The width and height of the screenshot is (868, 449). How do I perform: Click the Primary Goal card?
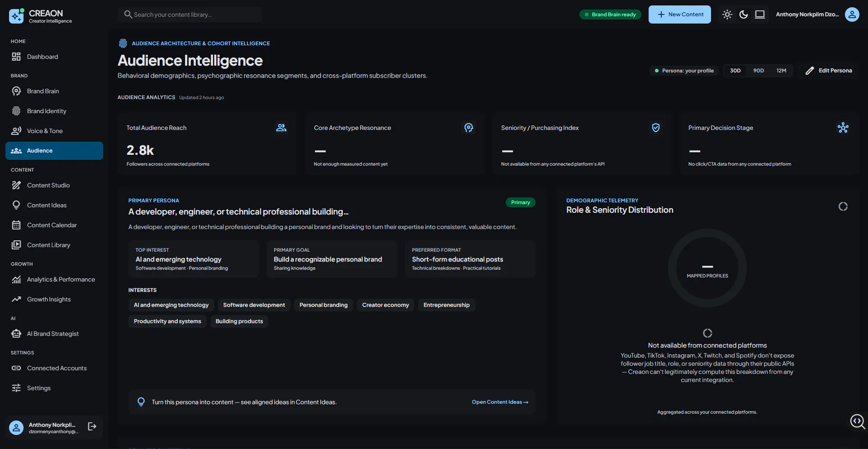332,259
